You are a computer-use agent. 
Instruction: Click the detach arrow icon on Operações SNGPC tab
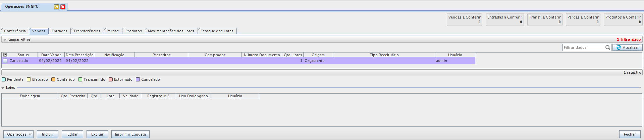tap(56, 7)
